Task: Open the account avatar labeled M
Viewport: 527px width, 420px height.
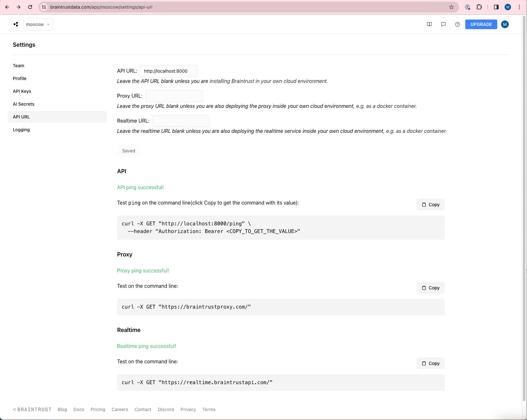Action: click(x=505, y=24)
